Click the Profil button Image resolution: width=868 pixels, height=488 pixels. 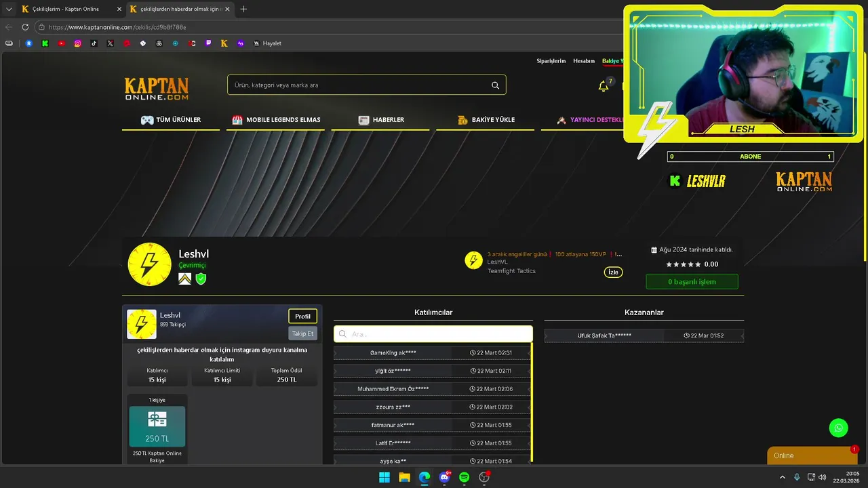coord(302,317)
